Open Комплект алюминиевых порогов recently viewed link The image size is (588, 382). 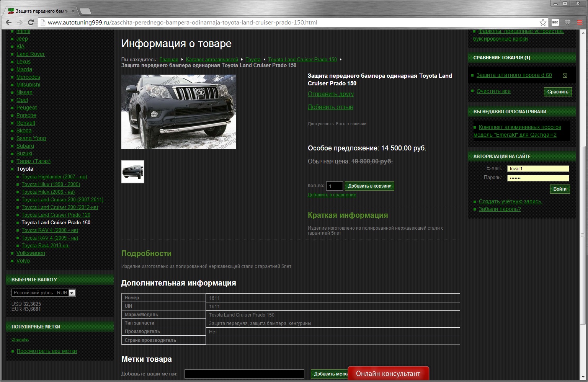click(x=517, y=131)
